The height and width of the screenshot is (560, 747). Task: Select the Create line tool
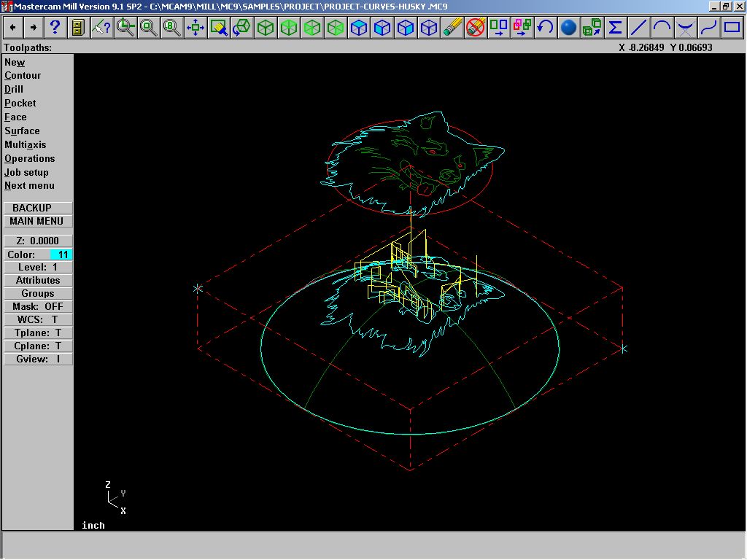[x=639, y=28]
